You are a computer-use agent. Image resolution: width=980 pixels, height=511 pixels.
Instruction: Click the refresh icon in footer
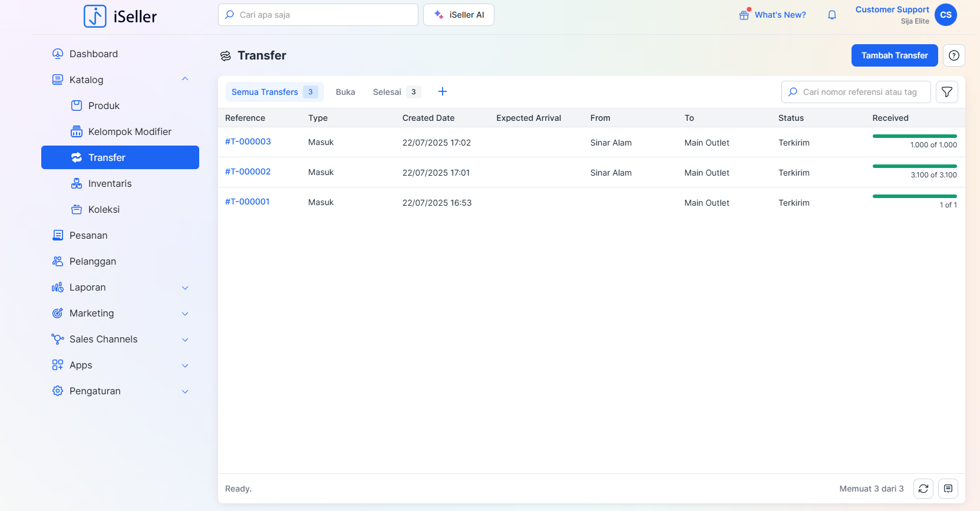[923, 489]
